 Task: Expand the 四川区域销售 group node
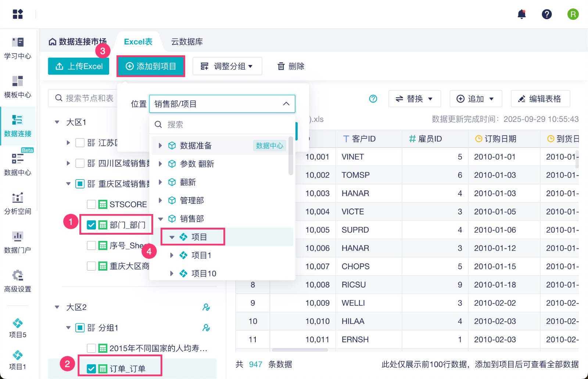68,163
